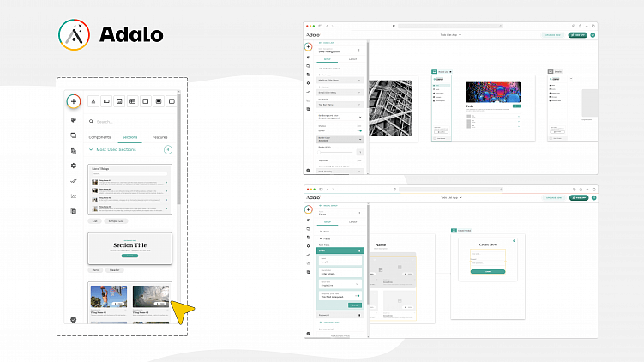Image resolution: width=644 pixels, height=362 pixels.
Task: Open the Todo List App dropdown in the bottom window
Action: click(451, 197)
